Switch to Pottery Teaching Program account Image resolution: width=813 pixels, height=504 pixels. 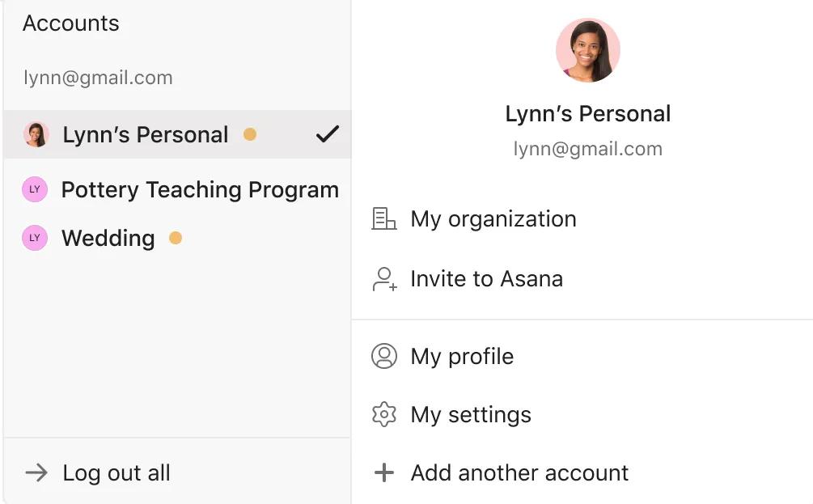point(199,190)
